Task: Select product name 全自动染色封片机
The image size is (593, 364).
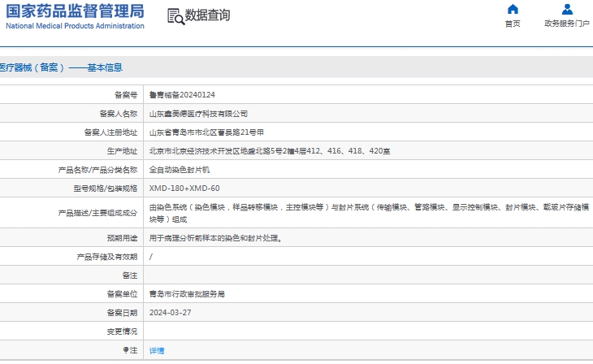Action: pyautogui.click(x=180, y=170)
